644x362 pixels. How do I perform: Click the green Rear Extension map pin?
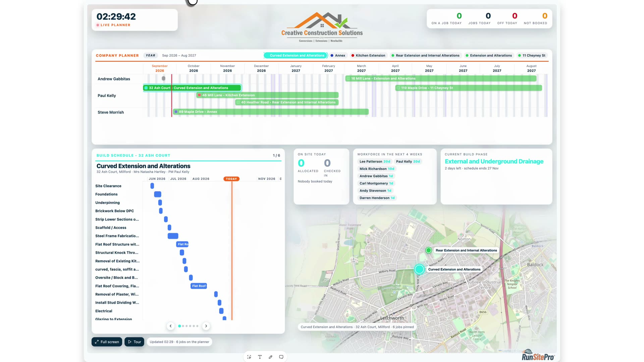[428, 250]
